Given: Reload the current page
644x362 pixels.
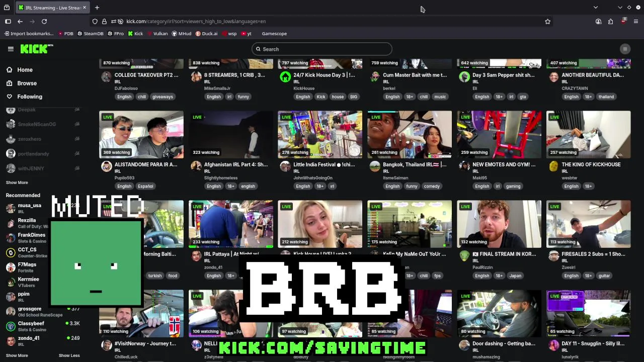Looking at the screenshot, I should point(44,21).
